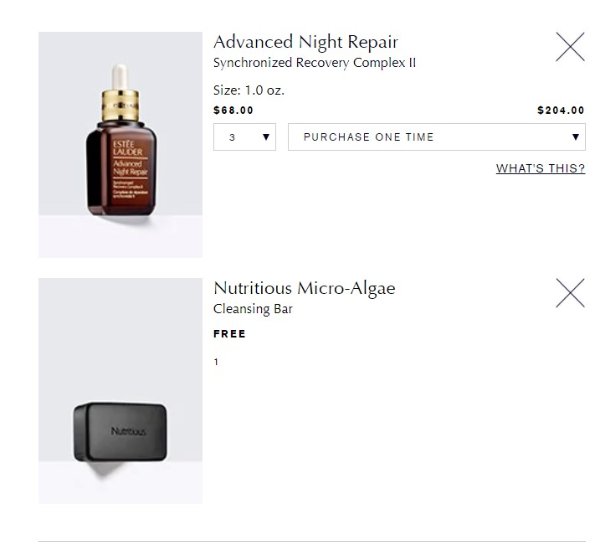Remove Advanced Night Repair from the cart
The height and width of the screenshot is (546, 600).
pyautogui.click(x=570, y=47)
